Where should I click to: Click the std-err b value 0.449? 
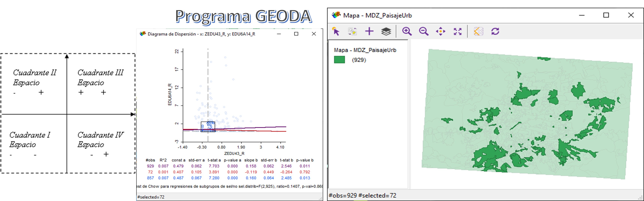[269, 172]
